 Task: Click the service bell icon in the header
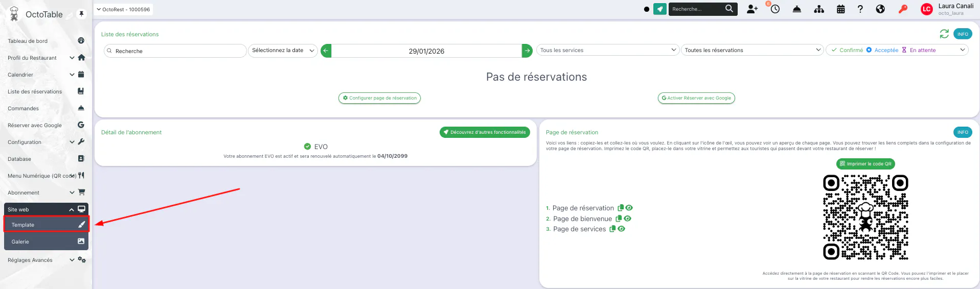click(x=796, y=9)
